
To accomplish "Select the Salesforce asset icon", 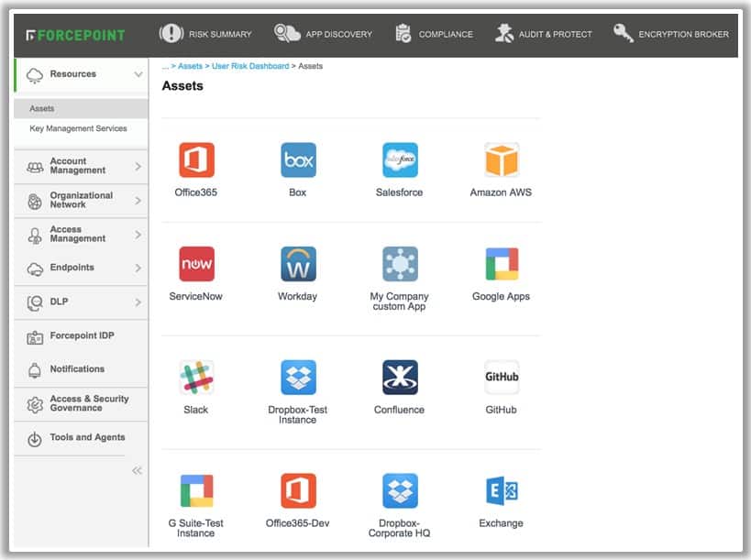I will click(400, 159).
